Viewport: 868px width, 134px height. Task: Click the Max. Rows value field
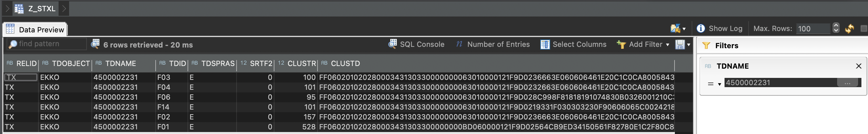click(813, 29)
